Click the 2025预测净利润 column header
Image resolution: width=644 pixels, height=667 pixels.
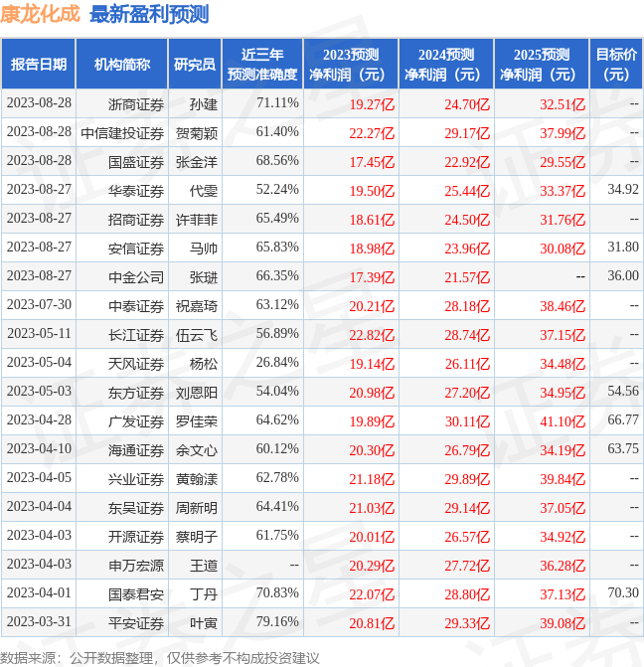click(541, 65)
